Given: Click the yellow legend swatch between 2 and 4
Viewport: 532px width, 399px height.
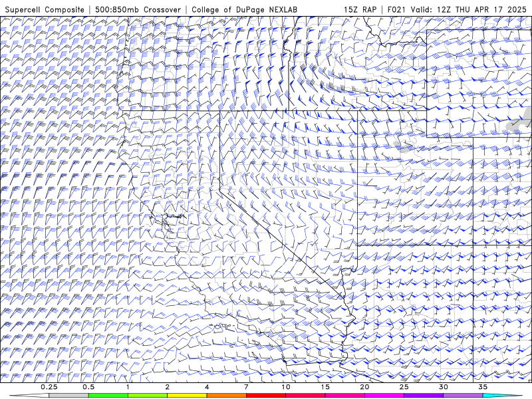Looking at the screenshot, I should [x=187, y=396].
